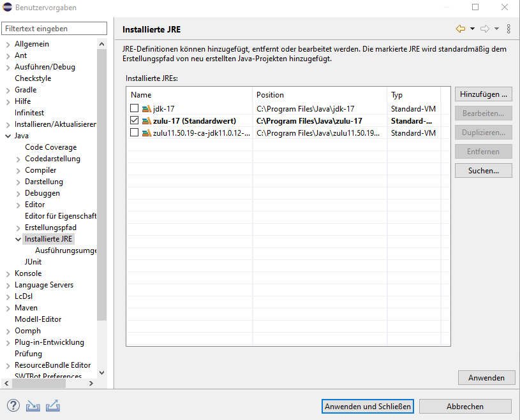The width and height of the screenshot is (520, 420).
Task: Expand the Gradle tree node
Action: (x=8, y=90)
